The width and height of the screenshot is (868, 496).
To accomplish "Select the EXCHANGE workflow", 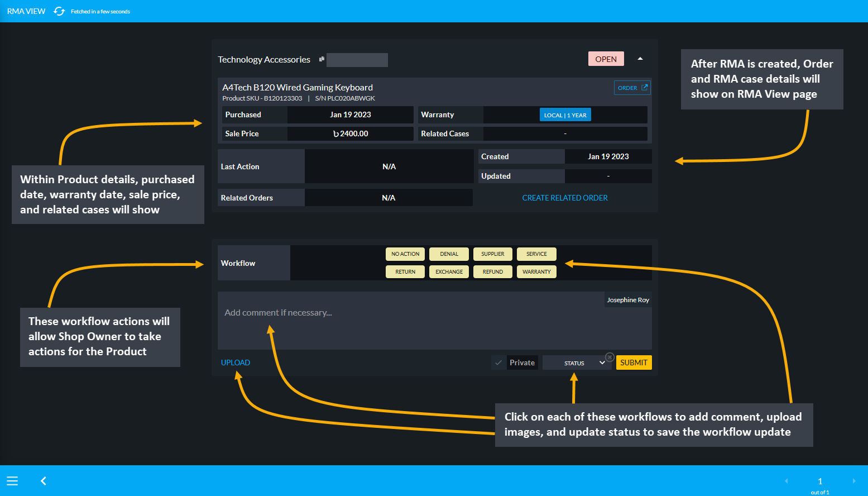I will pos(449,271).
